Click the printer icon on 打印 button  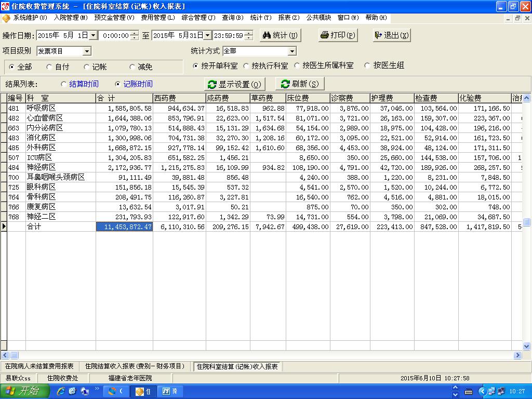[324, 35]
